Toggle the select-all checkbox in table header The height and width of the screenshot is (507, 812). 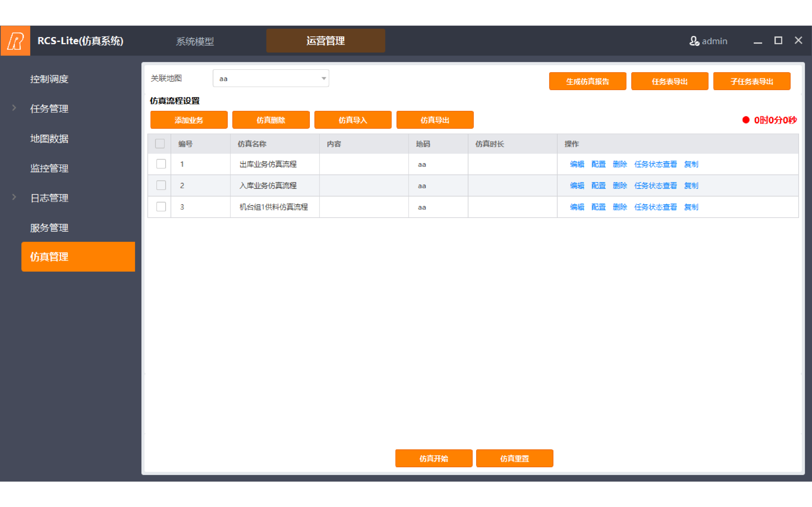coord(160,143)
